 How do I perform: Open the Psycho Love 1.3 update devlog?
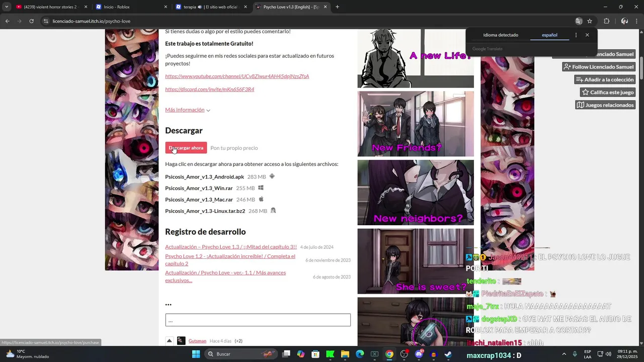tap(231, 247)
